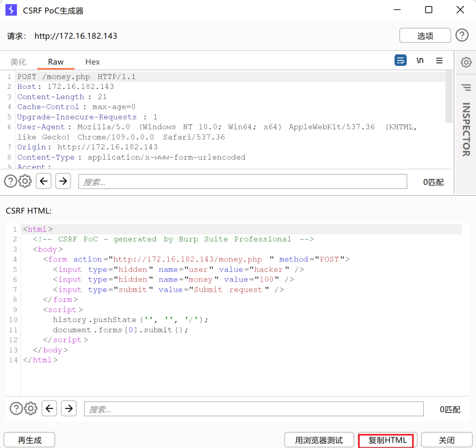
Task: Go to previous match in request search
Action: pyautogui.click(x=43, y=181)
